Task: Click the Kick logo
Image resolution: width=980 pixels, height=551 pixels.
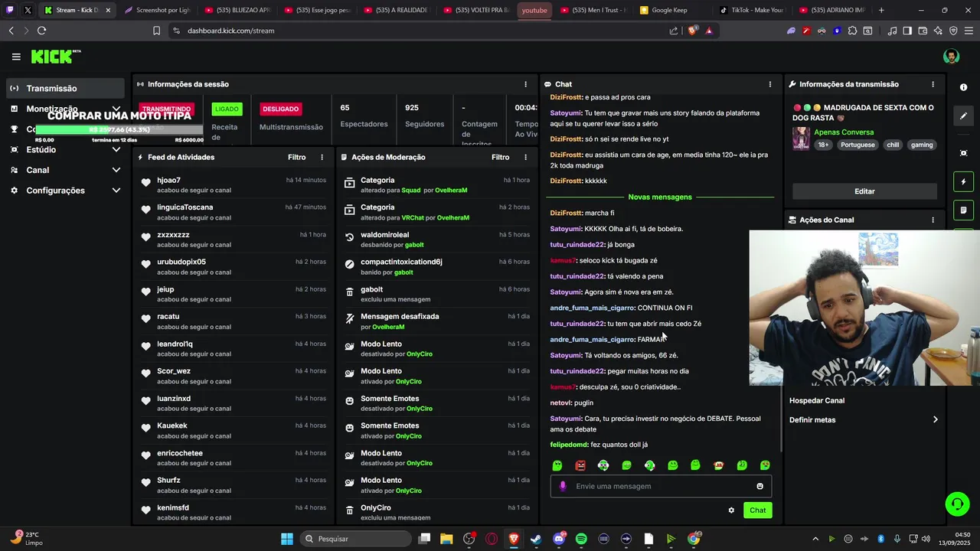Action: (55, 57)
